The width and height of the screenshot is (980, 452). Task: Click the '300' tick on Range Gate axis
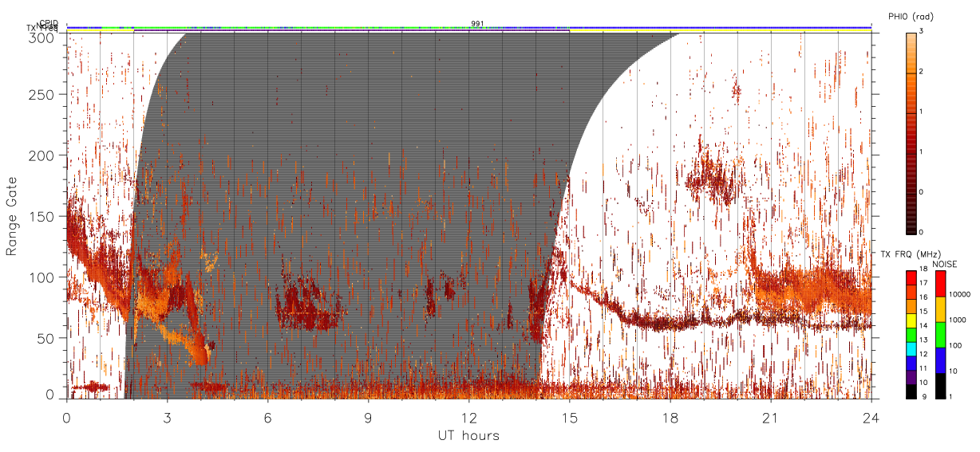(x=41, y=37)
